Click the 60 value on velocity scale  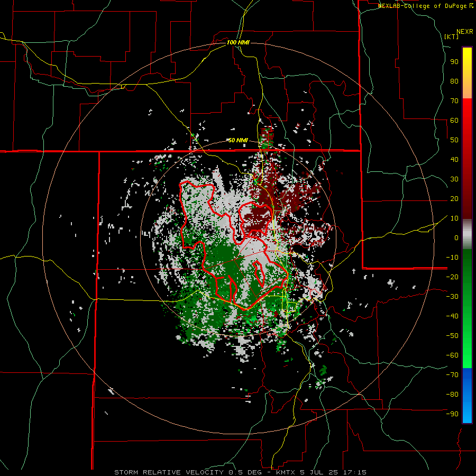coord(454,121)
